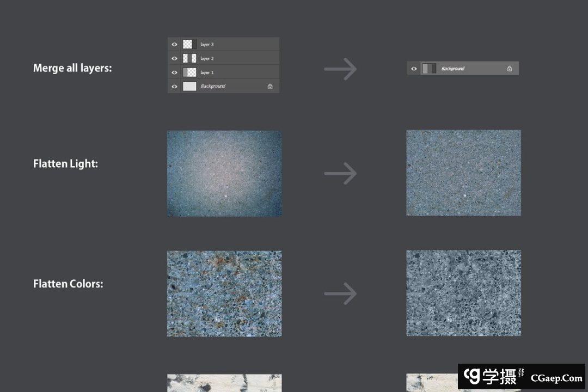The width and height of the screenshot is (588, 392).
Task: Select the layer 1 thumbnail
Action: tap(189, 72)
